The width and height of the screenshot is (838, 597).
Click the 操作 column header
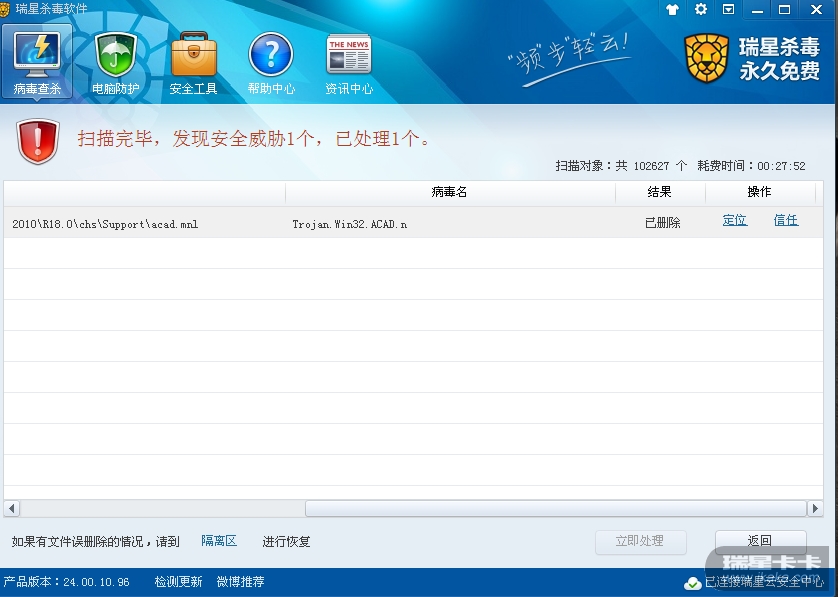coord(759,192)
